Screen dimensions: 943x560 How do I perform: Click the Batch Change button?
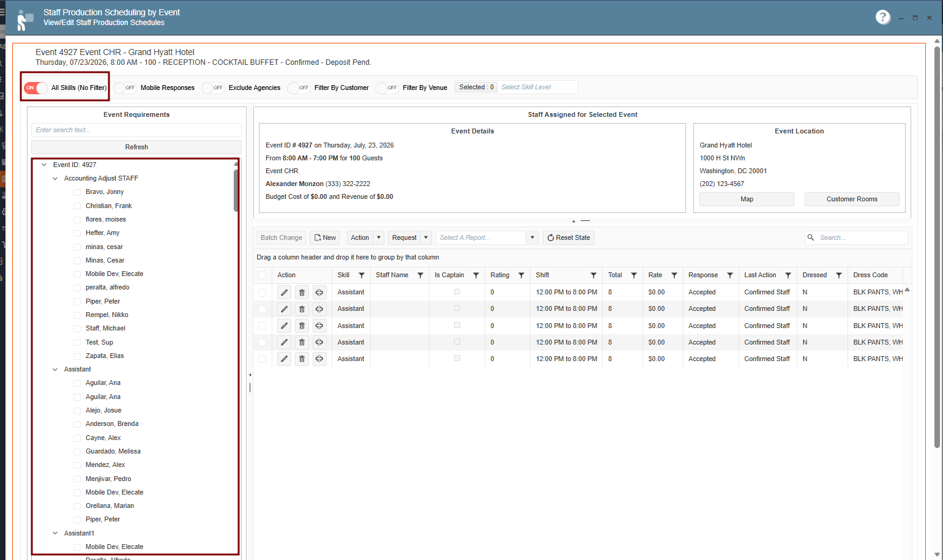point(281,237)
